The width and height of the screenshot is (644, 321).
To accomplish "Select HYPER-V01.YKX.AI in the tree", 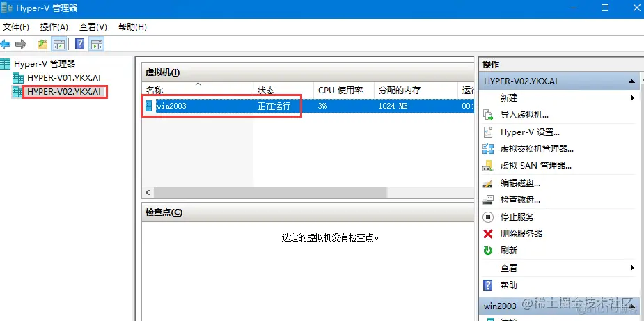I will point(63,77).
